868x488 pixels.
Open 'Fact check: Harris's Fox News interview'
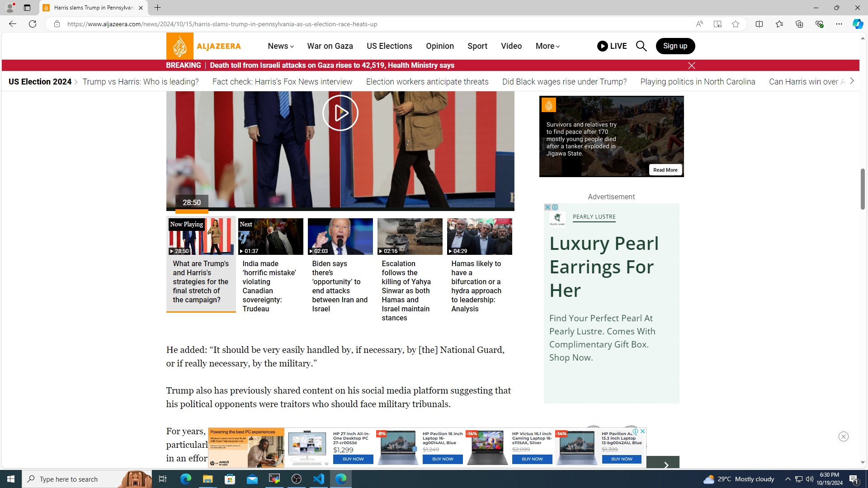[x=282, y=82]
